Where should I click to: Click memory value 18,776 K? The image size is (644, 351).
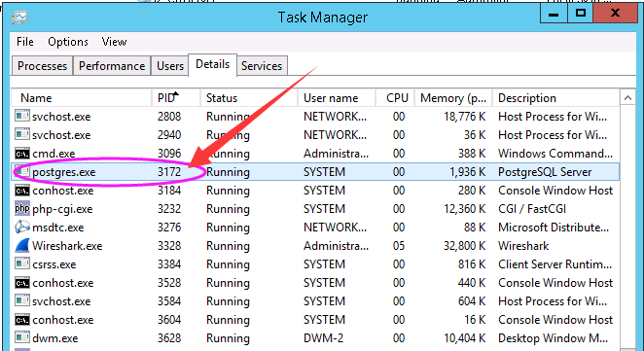coord(465,117)
